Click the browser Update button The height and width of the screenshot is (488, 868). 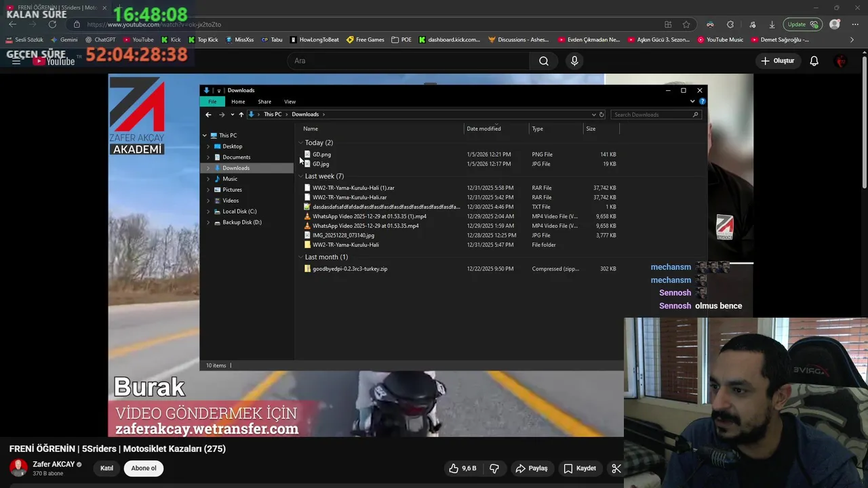802,24
